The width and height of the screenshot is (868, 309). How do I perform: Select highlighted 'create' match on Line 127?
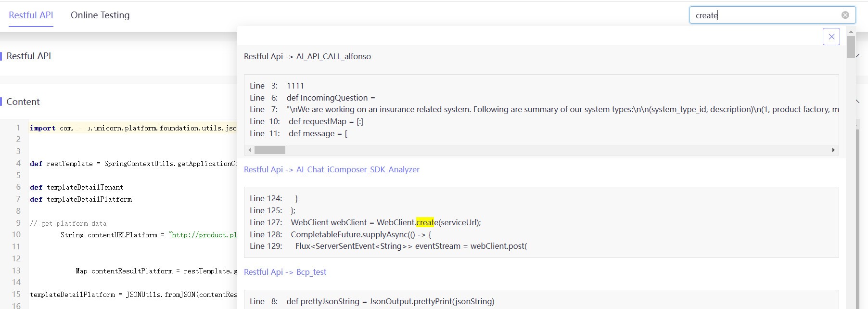[x=425, y=222]
